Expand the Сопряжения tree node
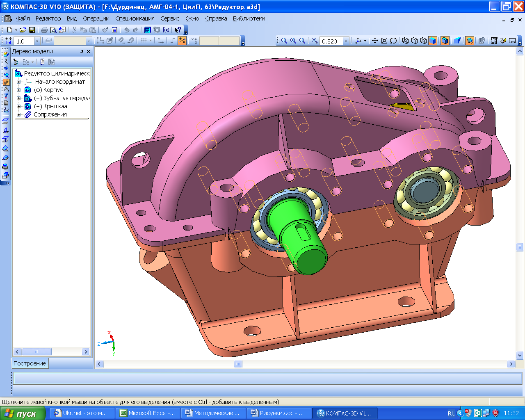 [18, 114]
